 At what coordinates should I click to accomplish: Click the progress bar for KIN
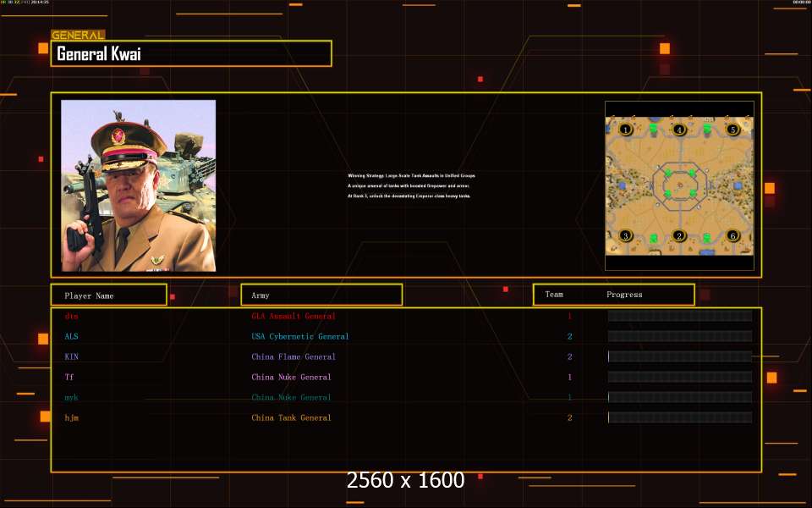[680, 356]
